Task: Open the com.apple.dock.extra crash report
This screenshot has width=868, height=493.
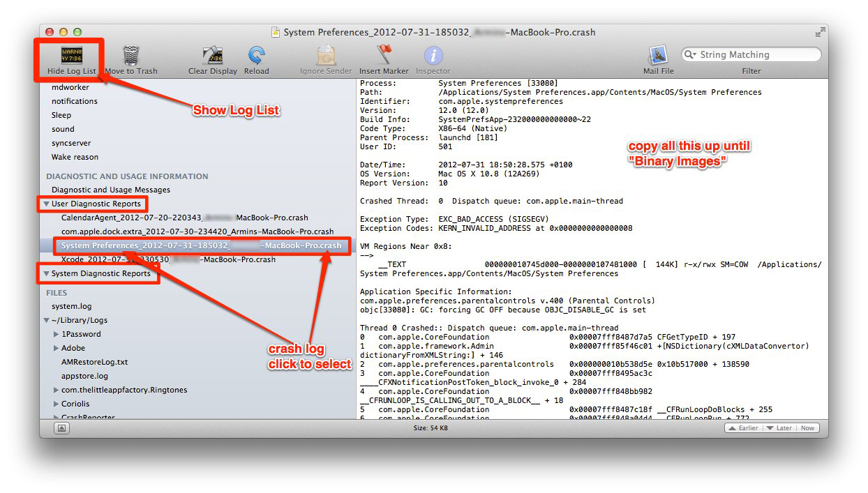Action: click(x=198, y=232)
